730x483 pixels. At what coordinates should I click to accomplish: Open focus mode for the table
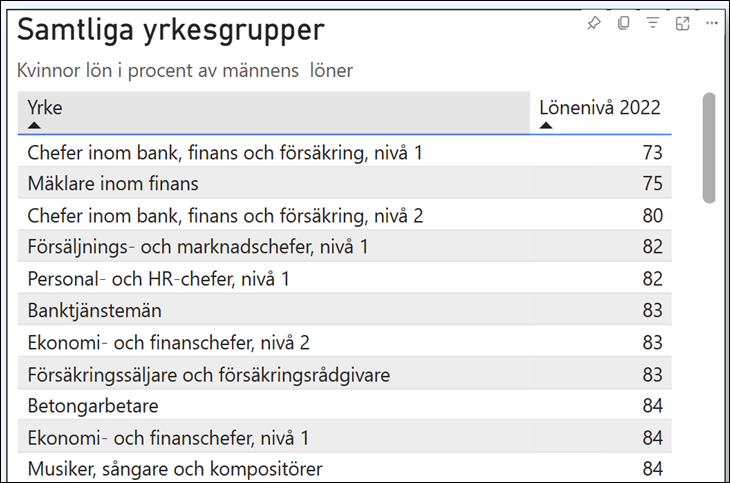(683, 24)
